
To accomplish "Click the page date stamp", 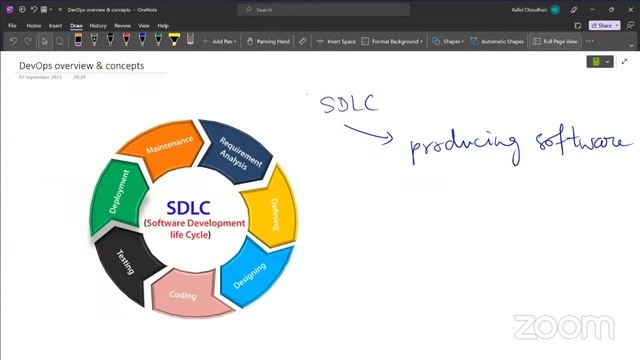I will (x=40, y=77).
